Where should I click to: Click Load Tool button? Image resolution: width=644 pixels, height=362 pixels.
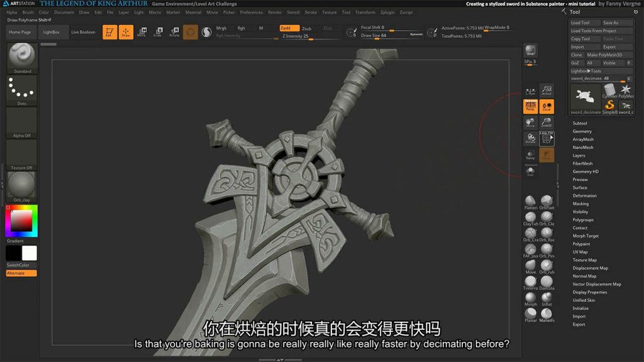pos(585,23)
